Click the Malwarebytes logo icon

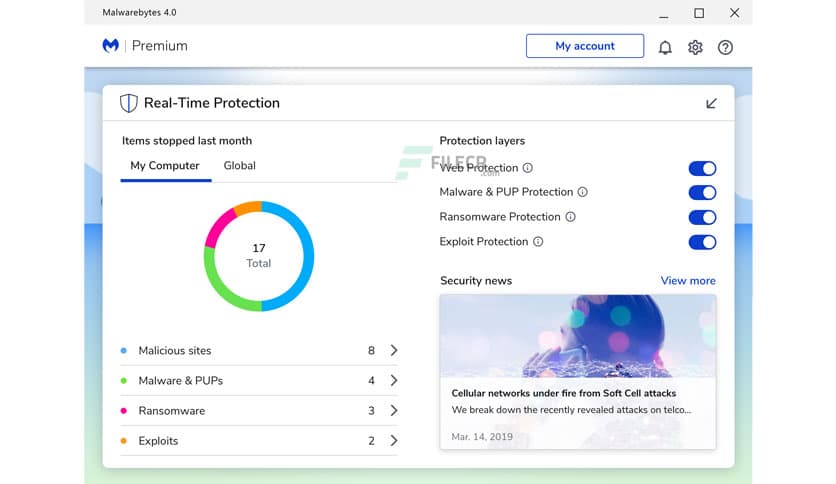(110, 46)
